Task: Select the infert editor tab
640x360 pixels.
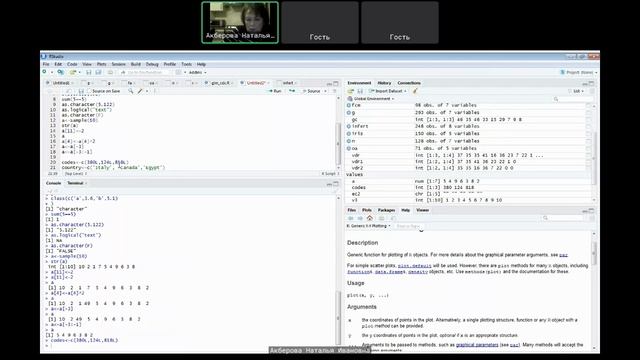Action: 288,83
